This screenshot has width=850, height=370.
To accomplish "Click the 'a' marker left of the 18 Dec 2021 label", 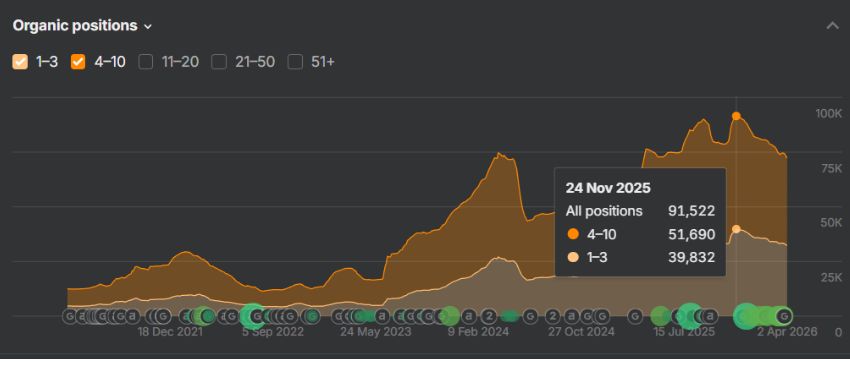I will 132,315.
